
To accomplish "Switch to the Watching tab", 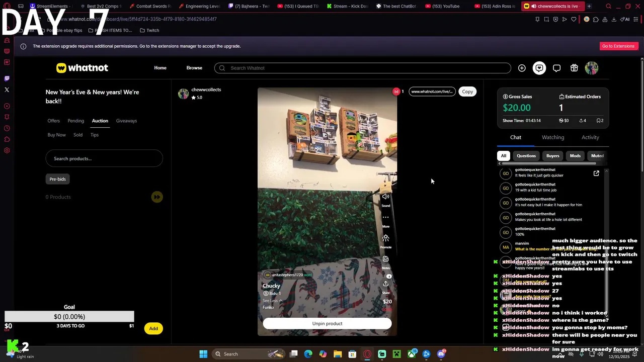I will [x=553, y=137].
